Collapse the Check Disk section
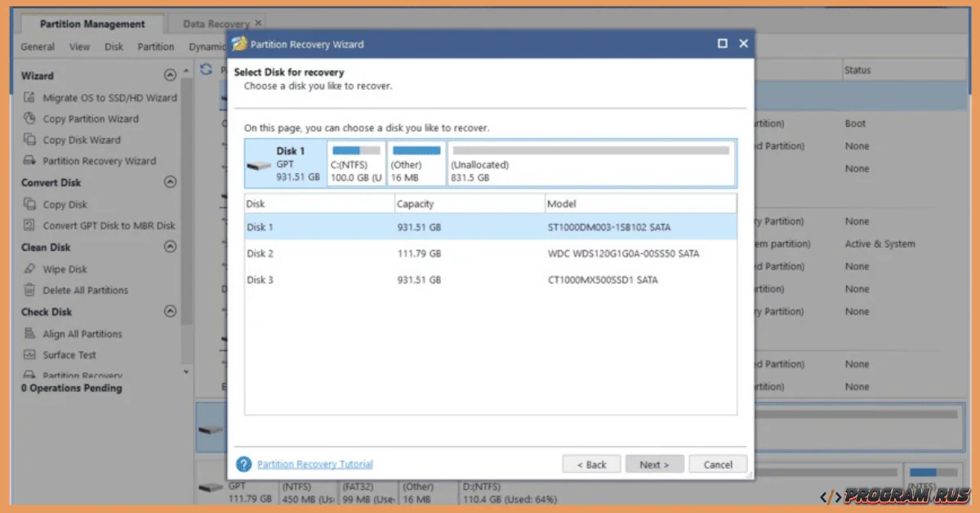 click(x=170, y=311)
